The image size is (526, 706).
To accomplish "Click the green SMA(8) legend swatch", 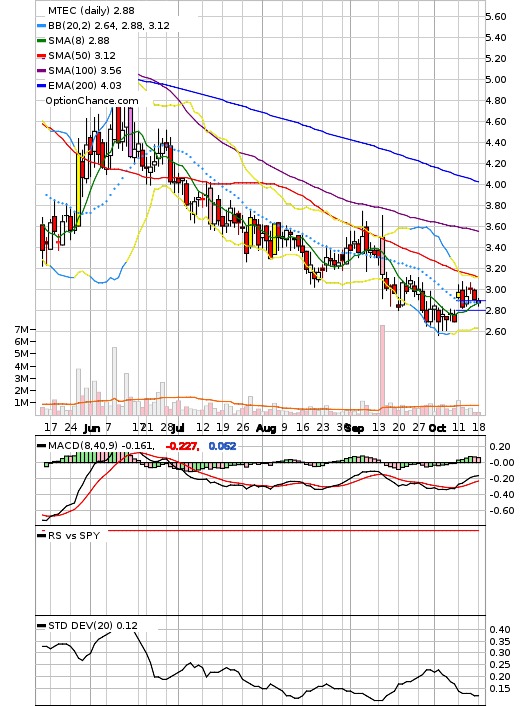I will click(41, 41).
